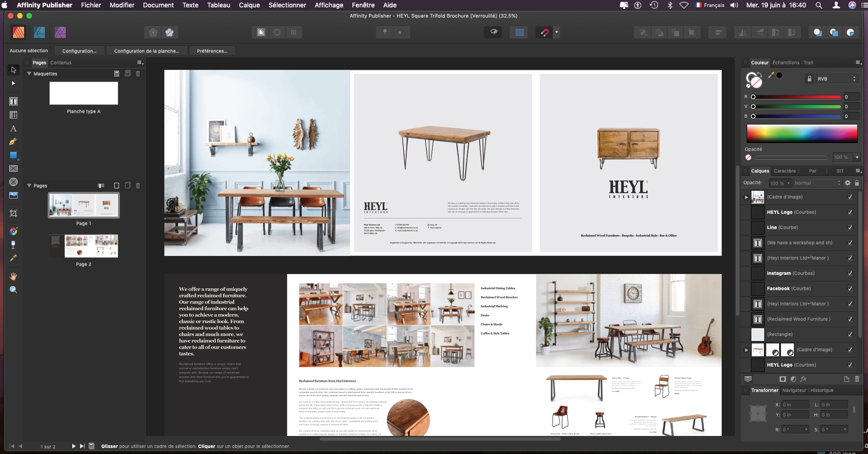Image resolution: width=868 pixels, height=454 pixels.
Task: Select the Move tool arrow
Action: (x=13, y=70)
